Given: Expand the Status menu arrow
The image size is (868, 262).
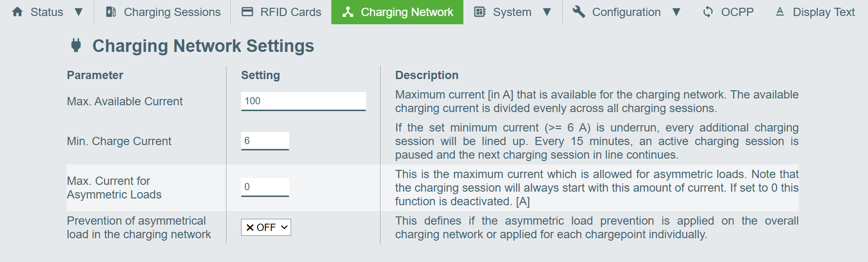Looking at the screenshot, I should click(79, 12).
